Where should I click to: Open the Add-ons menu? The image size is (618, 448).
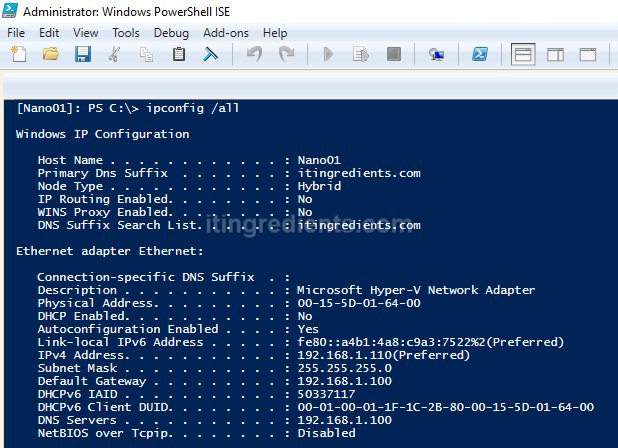(225, 33)
